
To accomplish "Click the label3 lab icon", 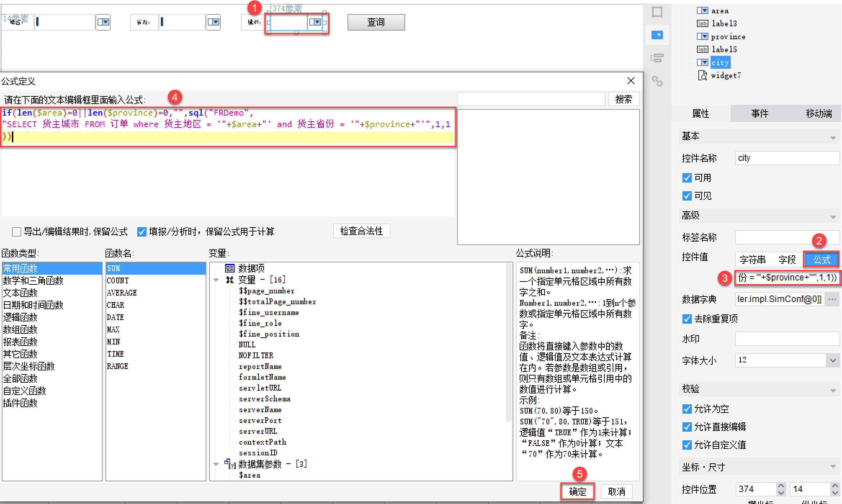I will coord(702,23).
